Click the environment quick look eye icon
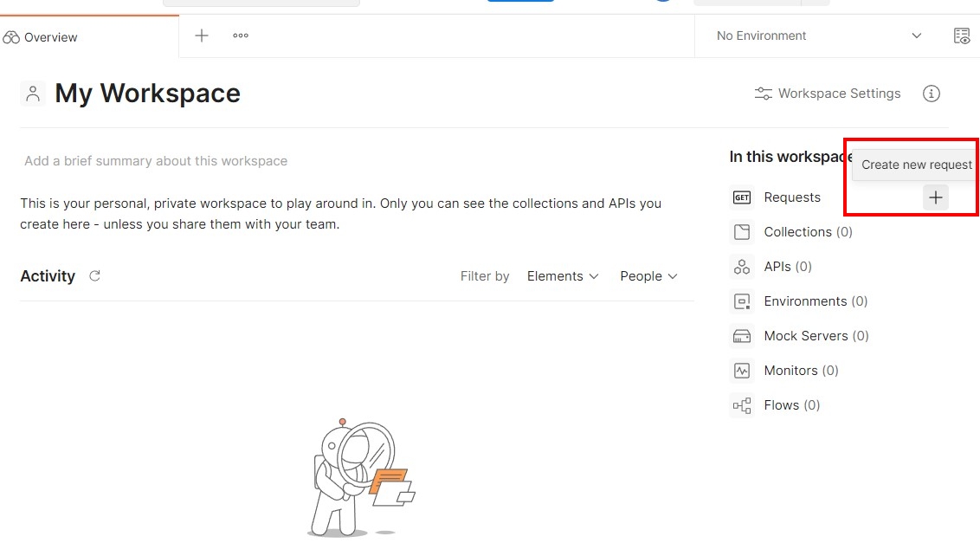 (962, 36)
